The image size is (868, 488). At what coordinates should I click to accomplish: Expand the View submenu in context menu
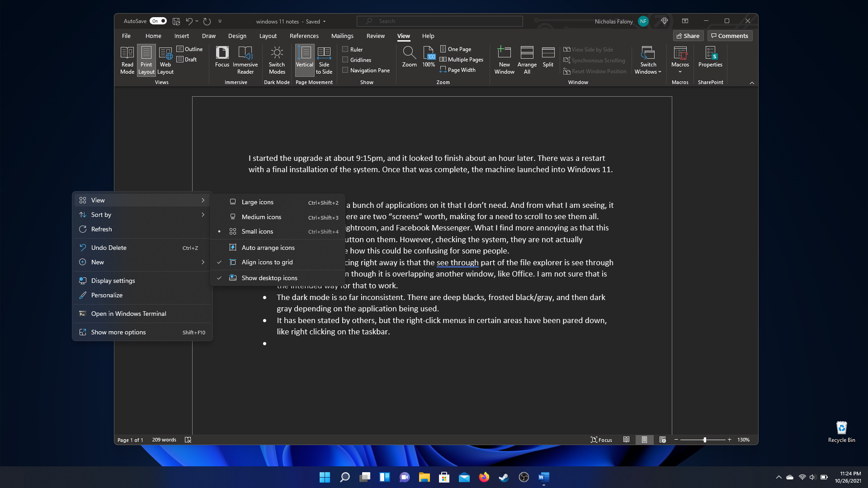pos(142,200)
